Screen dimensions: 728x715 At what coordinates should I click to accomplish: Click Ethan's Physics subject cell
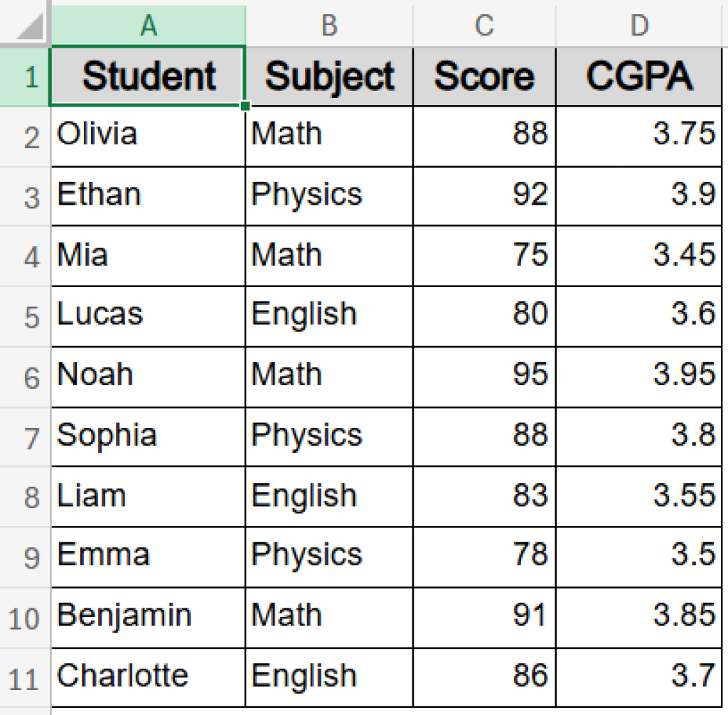(329, 195)
